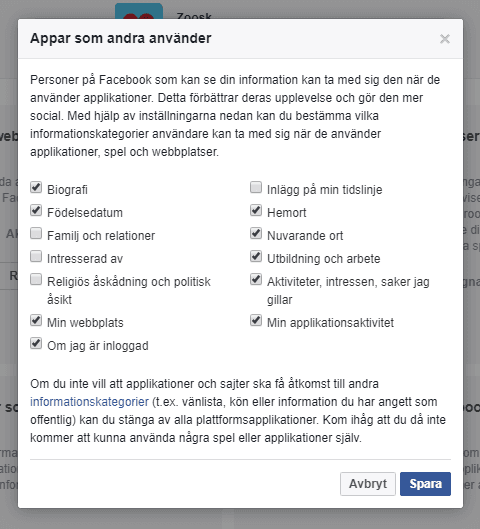The width and height of the screenshot is (480, 529).
Task: Untick Aktiviteter, intressen, saker jag gillar
Action: pos(256,280)
